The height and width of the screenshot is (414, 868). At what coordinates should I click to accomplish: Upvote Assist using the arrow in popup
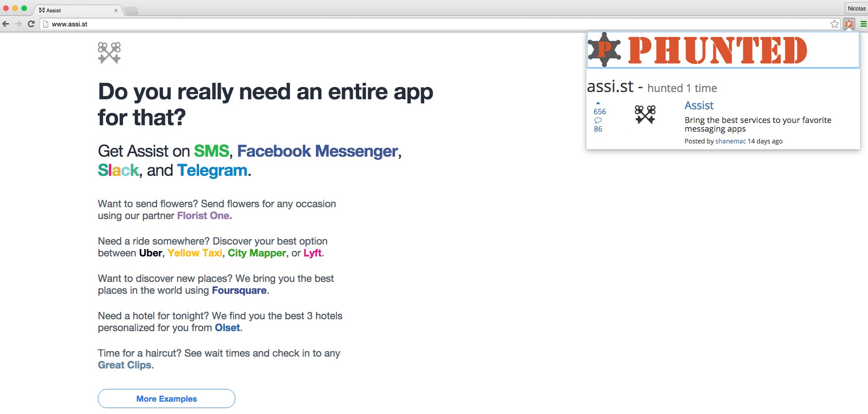pos(598,103)
